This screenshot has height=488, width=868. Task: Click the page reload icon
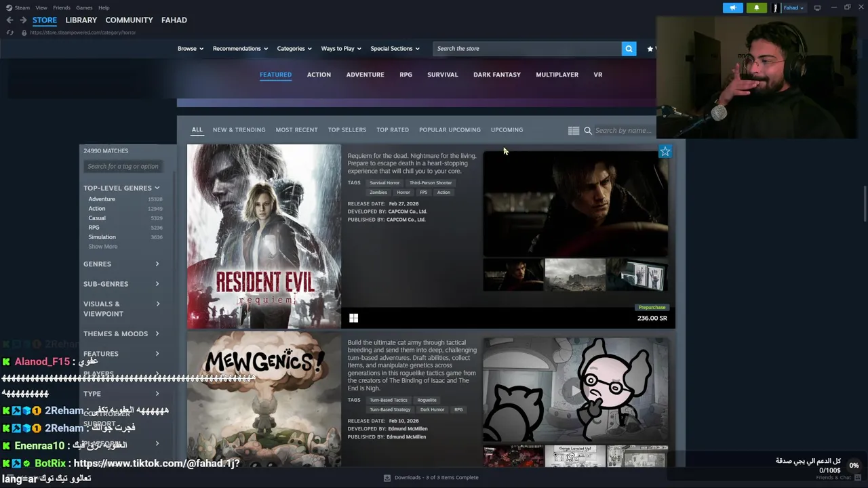point(9,33)
